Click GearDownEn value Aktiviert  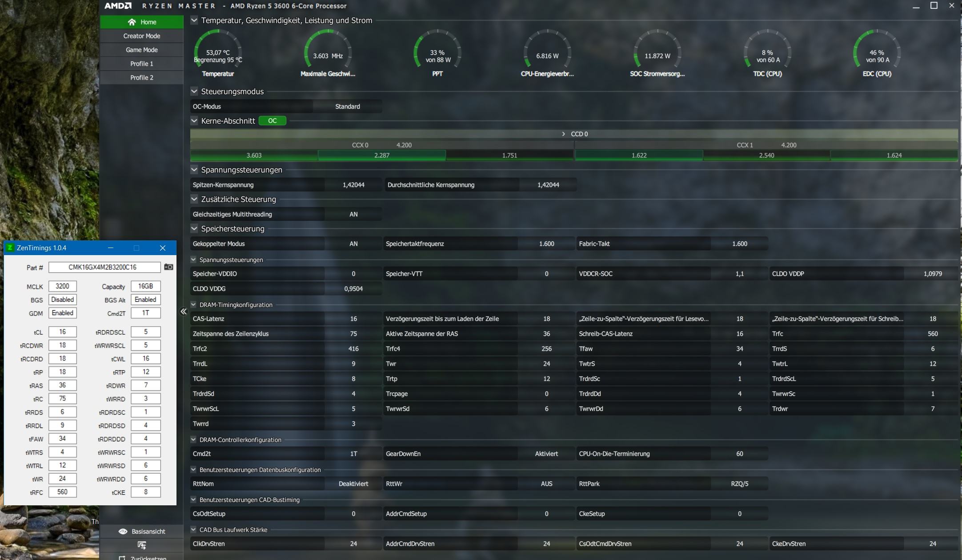pyautogui.click(x=546, y=454)
